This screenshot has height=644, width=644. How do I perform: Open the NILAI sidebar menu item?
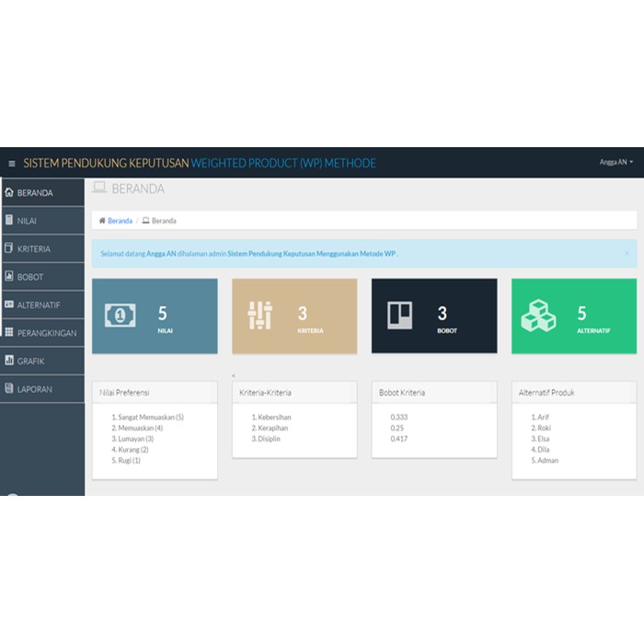(x=42, y=221)
